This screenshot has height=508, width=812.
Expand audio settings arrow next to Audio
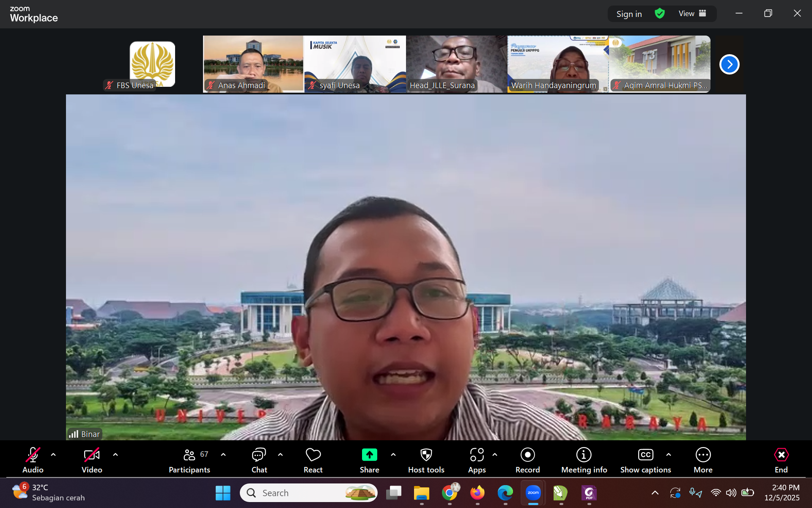(53, 455)
